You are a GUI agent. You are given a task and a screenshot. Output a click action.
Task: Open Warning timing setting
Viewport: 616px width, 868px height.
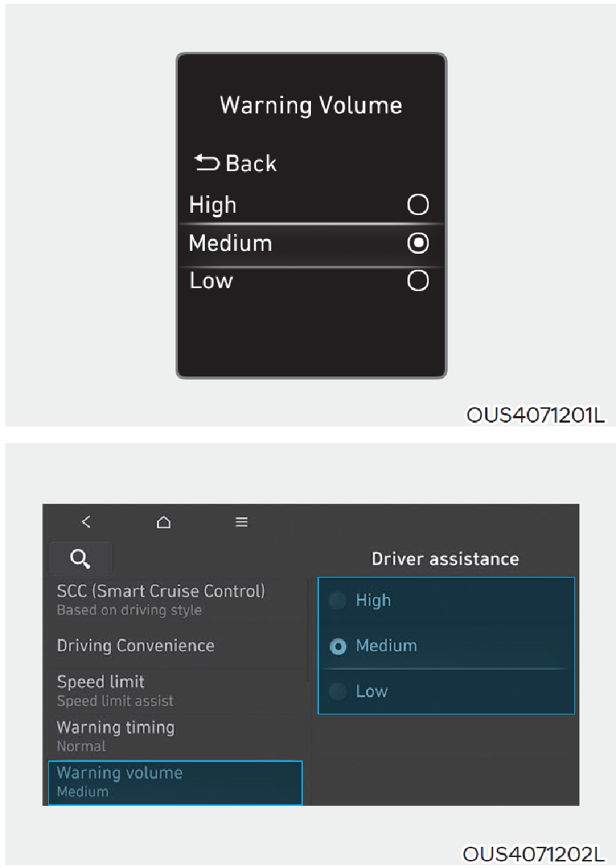(176, 737)
